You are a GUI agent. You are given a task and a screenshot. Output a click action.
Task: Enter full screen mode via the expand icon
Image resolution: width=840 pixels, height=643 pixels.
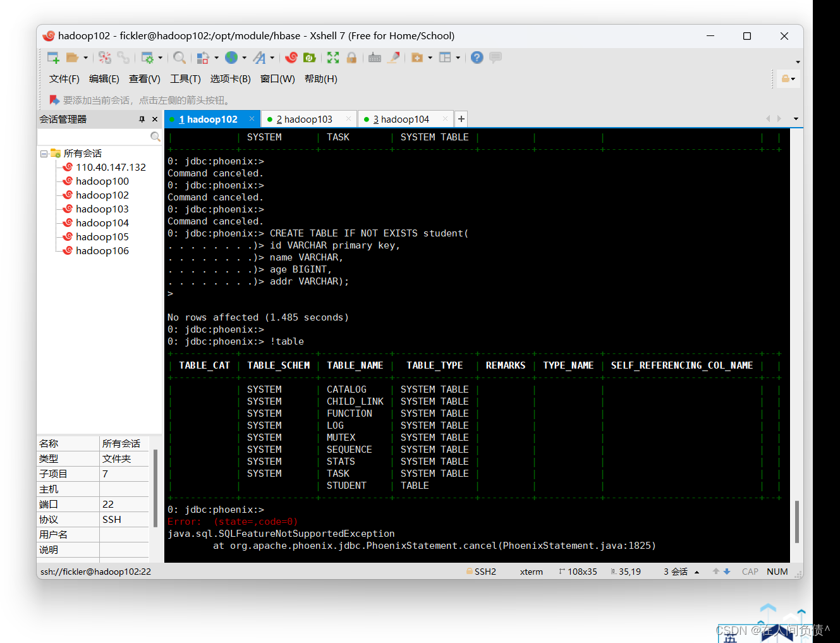(x=332, y=58)
